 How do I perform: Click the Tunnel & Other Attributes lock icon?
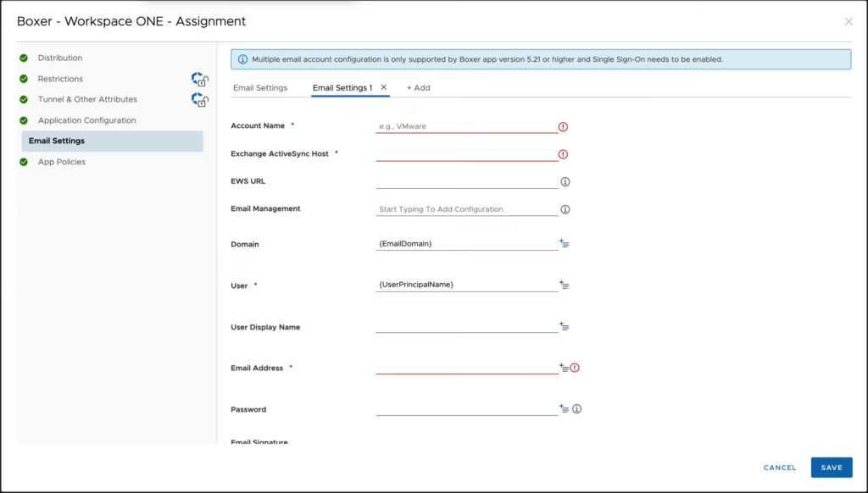click(x=199, y=100)
